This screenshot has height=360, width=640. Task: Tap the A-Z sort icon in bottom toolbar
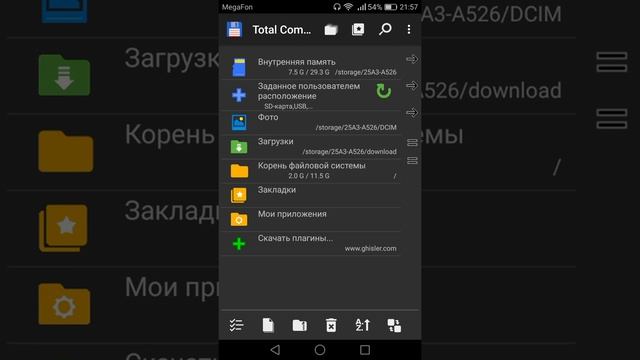[362, 325]
